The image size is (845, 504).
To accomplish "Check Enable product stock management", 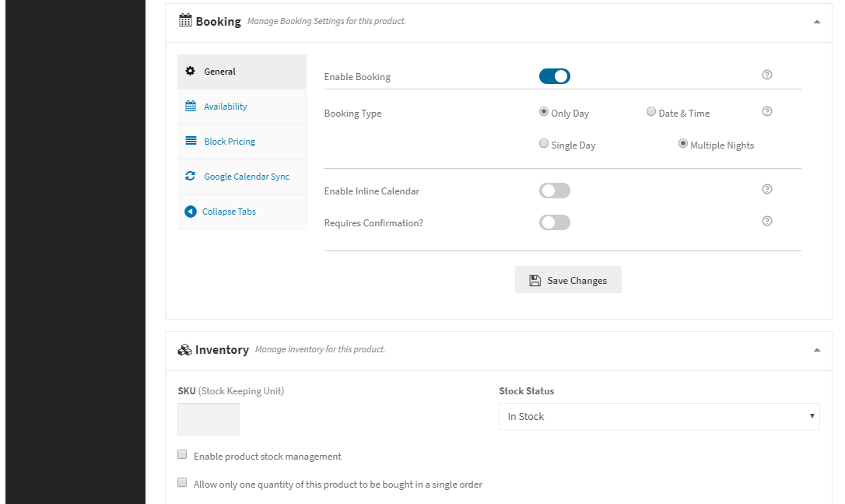I will tap(182, 455).
